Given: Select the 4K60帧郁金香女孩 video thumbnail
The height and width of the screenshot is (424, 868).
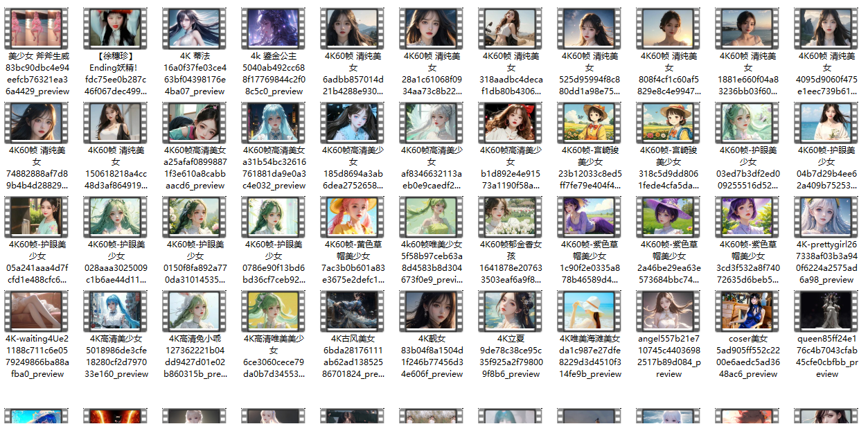Looking at the screenshot, I should tap(511, 216).
